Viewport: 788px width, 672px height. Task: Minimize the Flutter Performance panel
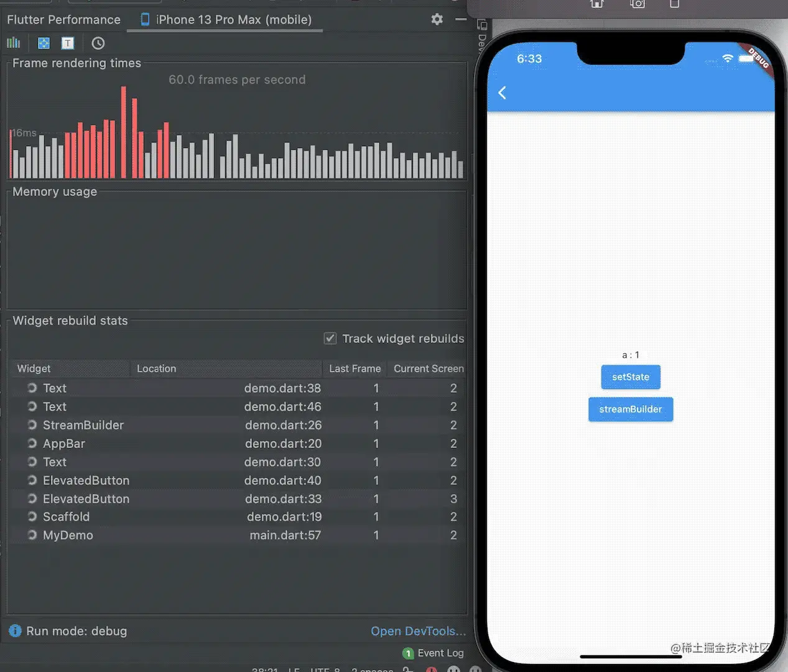[461, 19]
